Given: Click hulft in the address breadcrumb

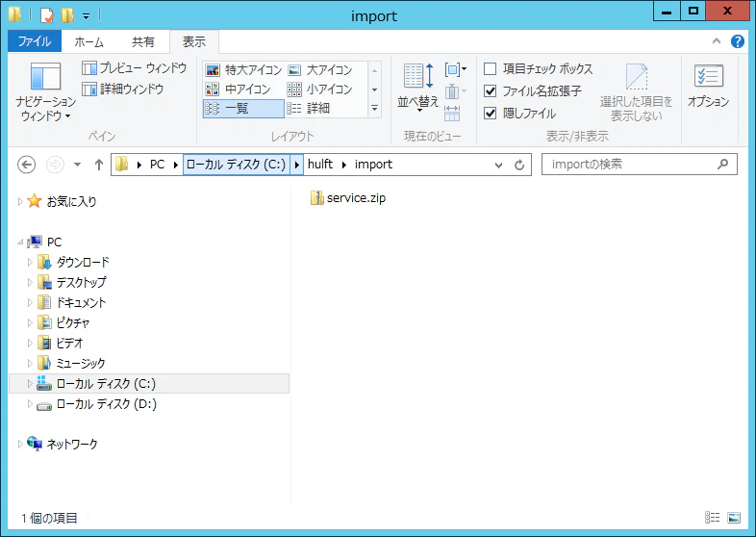Looking at the screenshot, I should click(x=320, y=165).
